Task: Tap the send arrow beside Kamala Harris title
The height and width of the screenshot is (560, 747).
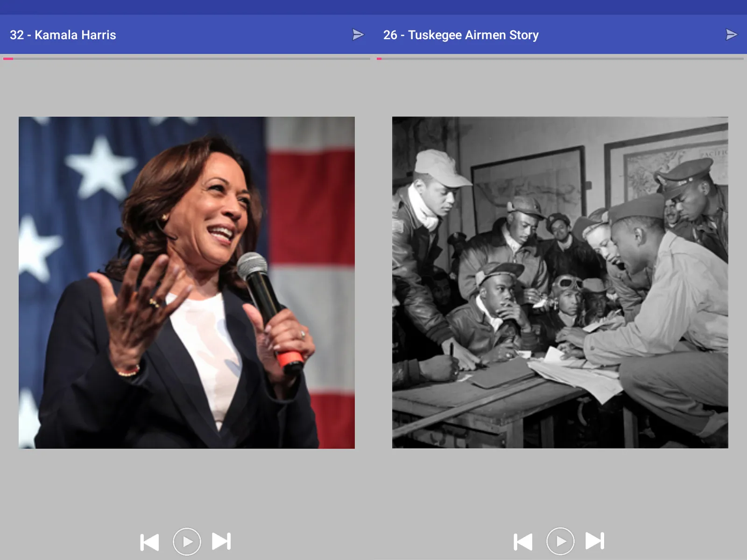Action: (358, 35)
